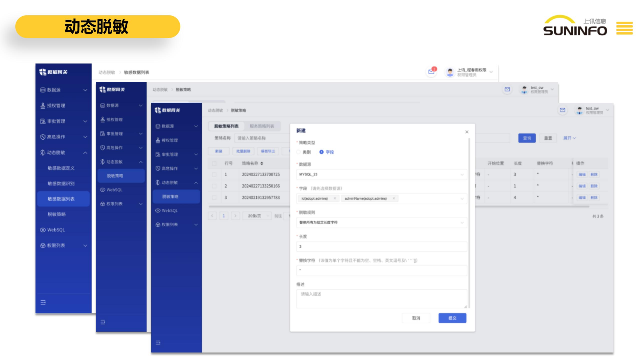Click the edit link in table row 1
The height and width of the screenshot is (360, 640).
(x=582, y=174)
